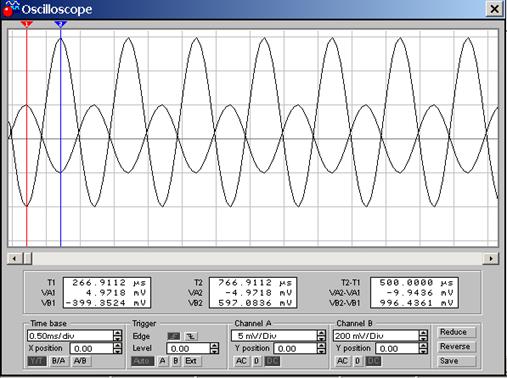Click scrollbar left arrow
Viewport: 507px width, 378px height.
pyautogui.click(x=14, y=258)
